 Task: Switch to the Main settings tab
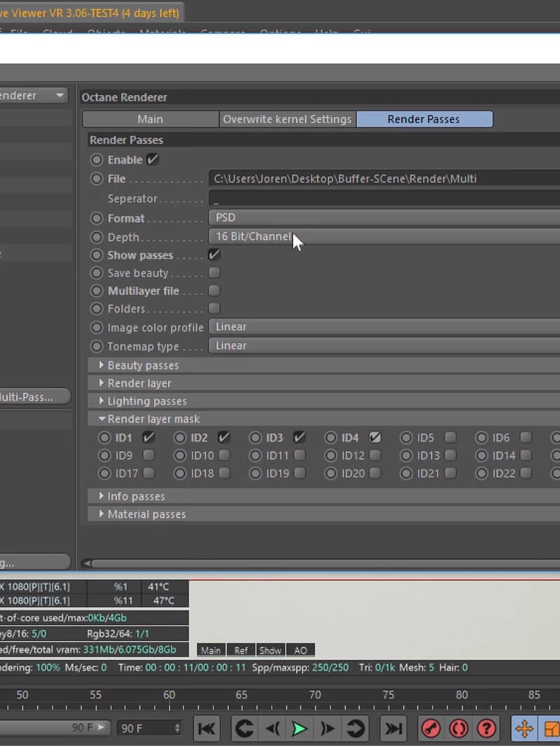coord(150,119)
